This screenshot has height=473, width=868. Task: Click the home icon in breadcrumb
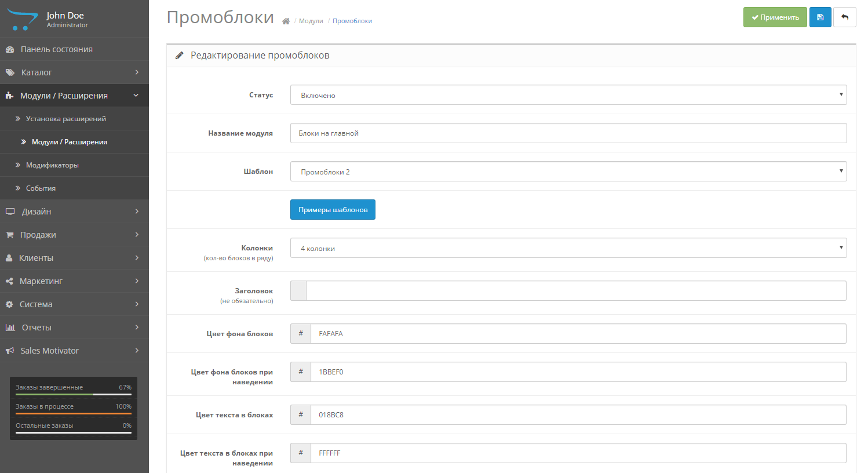[286, 21]
